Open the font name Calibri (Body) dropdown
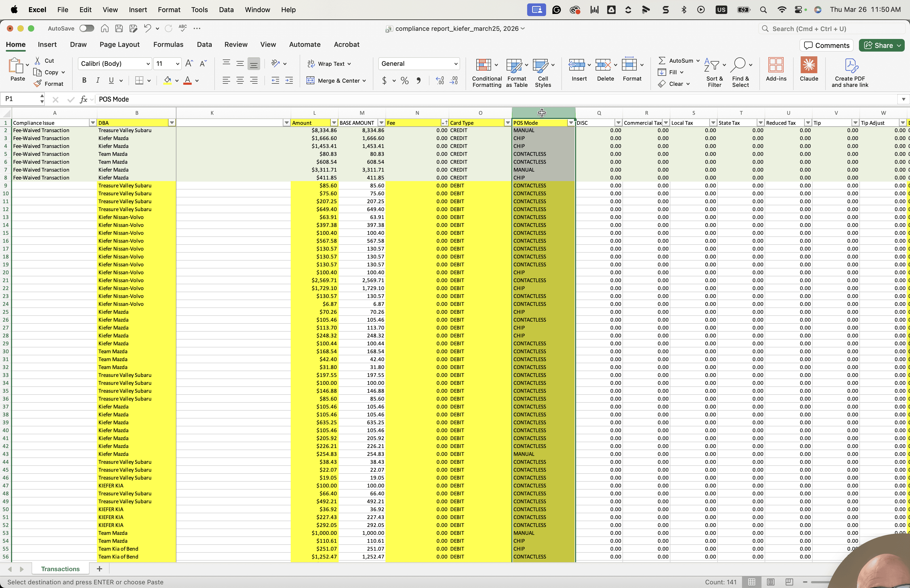 click(148, 64)
